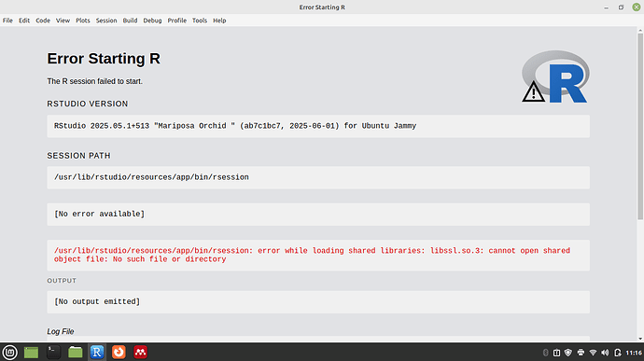
Task: Launch the terminal from taskbar
Action: [53, 352]
